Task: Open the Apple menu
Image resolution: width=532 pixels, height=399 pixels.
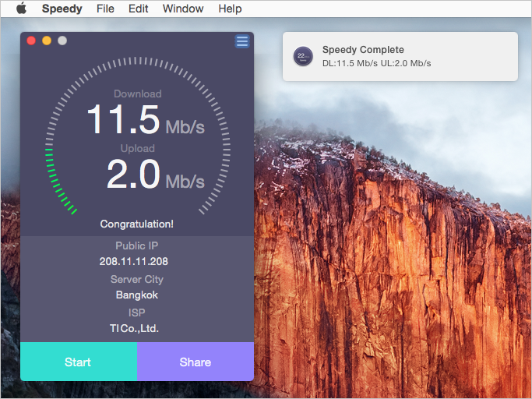Action: 21,8
